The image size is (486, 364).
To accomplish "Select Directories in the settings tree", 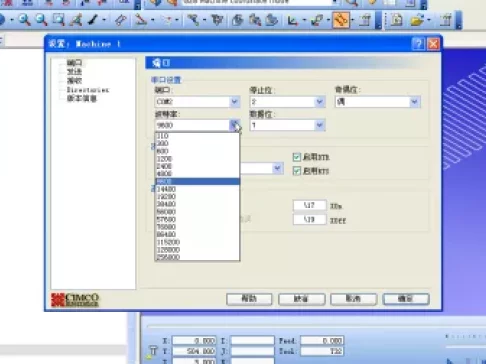I will [x=88, y=90].
